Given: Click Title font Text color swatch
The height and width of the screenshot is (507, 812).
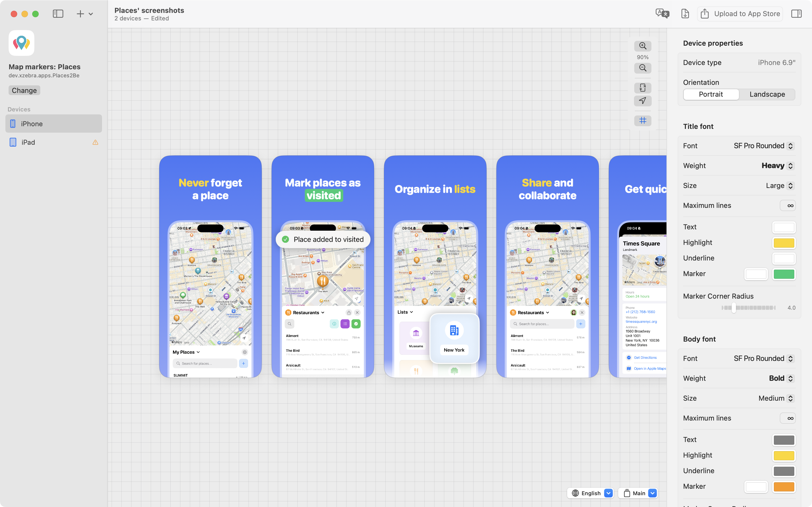Looking at the screenshot, I should (784, 227).
